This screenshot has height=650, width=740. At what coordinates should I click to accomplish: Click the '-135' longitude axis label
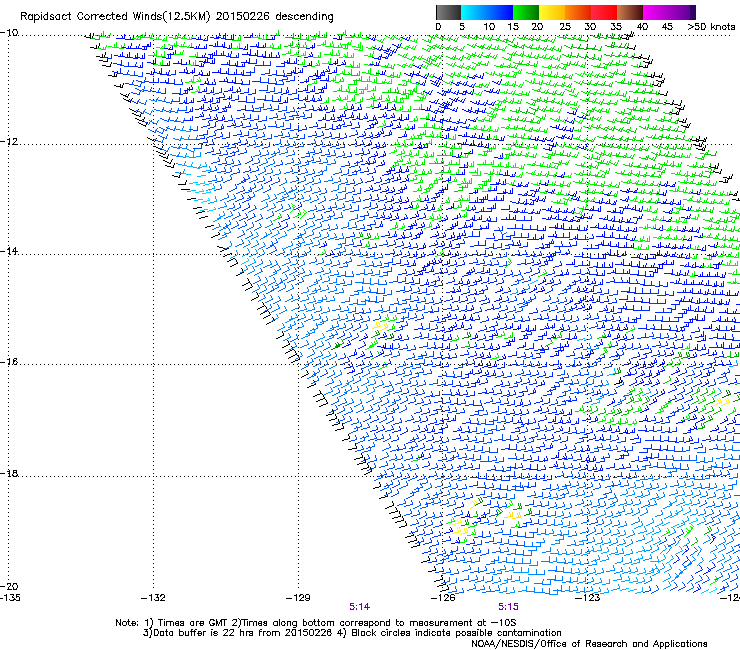pyautogui.click(x=10, y=598)
